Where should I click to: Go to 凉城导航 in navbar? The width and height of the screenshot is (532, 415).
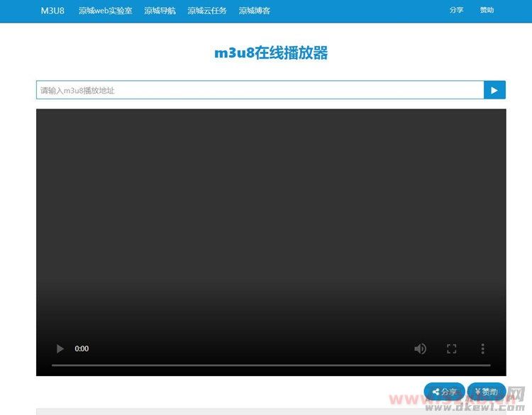tap(160, 11)
